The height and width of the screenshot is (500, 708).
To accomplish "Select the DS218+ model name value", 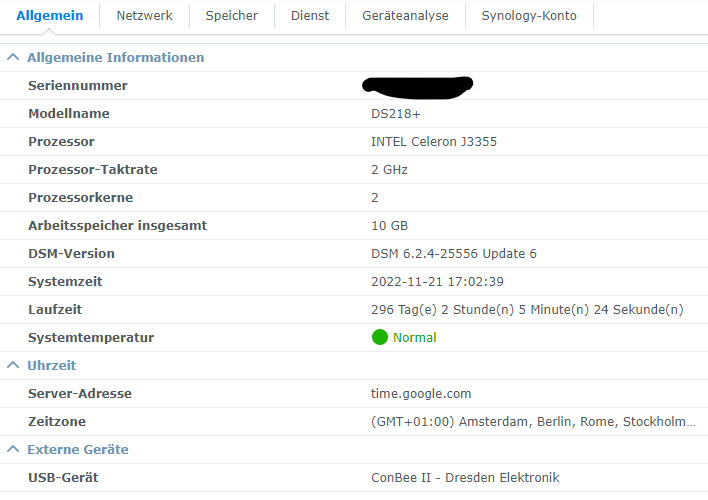I will click(x=396, y=114).
